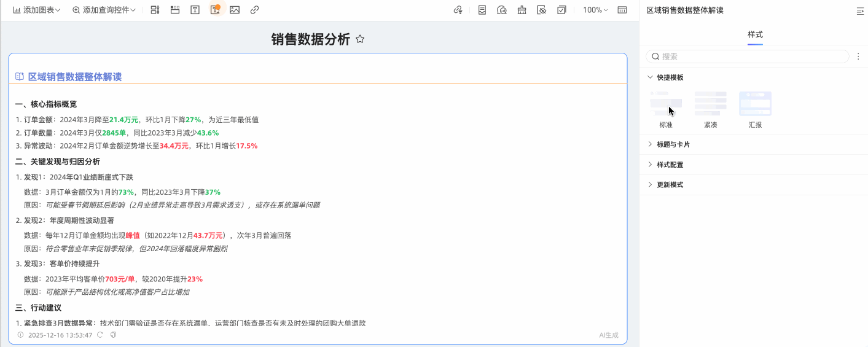This screenshot has width=868, height=347.
Task: Select the 标准 template thumbnail
Action: point(666,104)
